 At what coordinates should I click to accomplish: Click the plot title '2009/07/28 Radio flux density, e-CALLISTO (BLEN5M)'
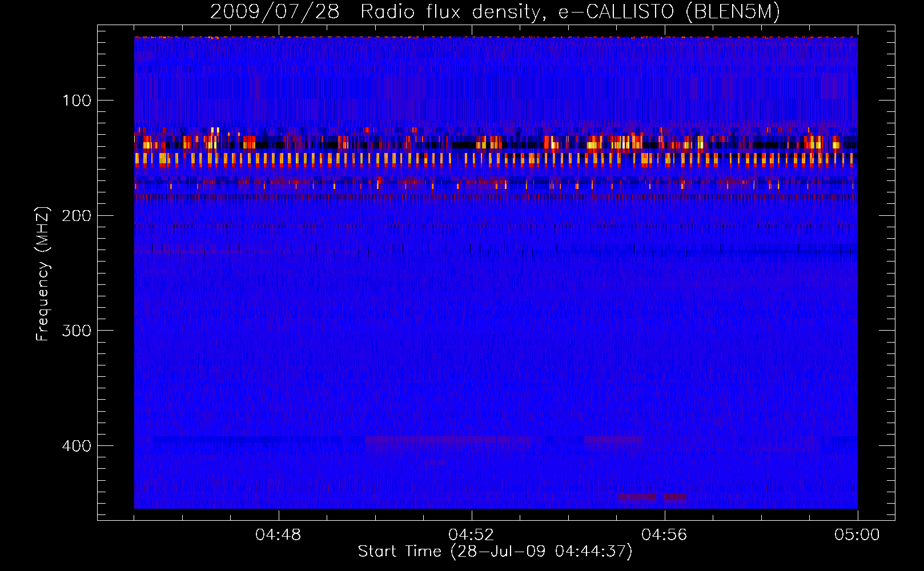point(495,12)
